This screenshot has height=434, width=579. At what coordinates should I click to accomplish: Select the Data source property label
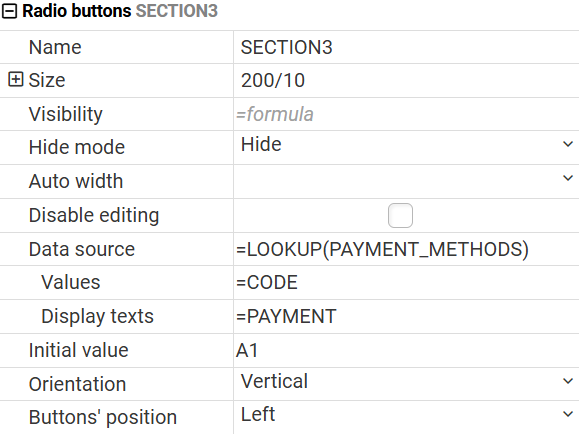(82, 249)
